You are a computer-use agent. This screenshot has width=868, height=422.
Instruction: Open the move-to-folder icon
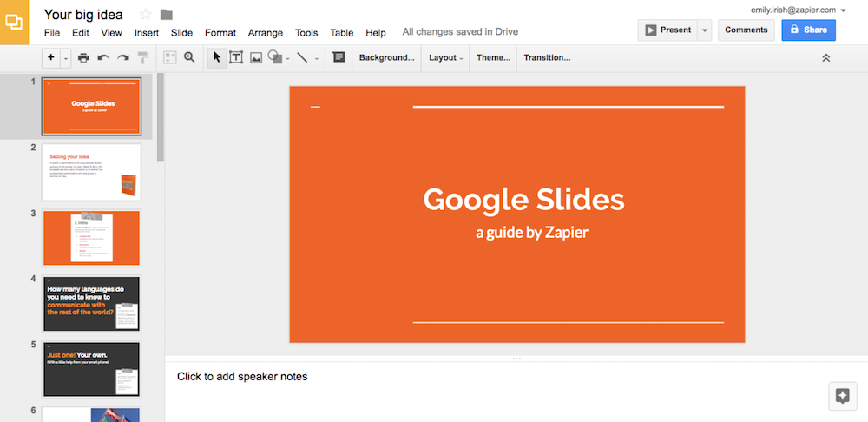tap(166, 15)
